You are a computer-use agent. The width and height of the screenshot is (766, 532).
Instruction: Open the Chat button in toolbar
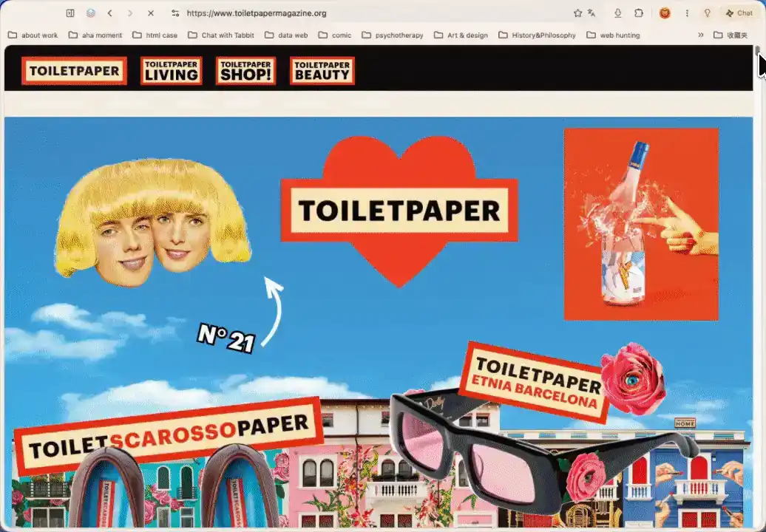[739, 13]
